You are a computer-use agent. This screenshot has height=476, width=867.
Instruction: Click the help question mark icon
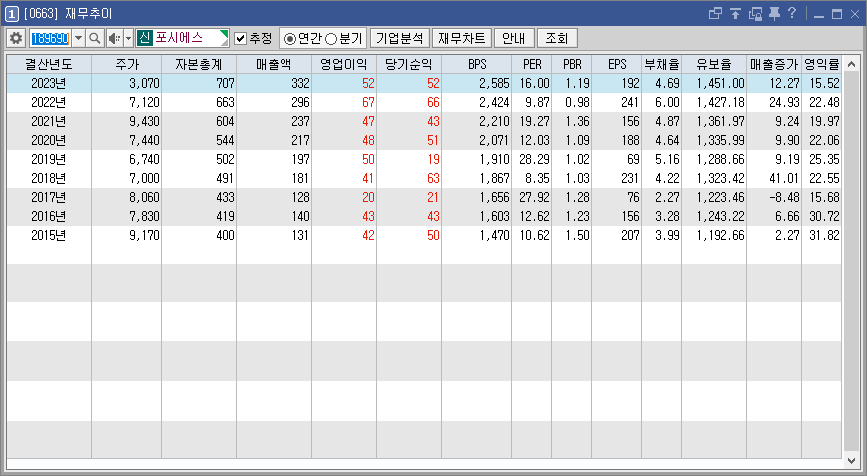[x=792, y=13]
